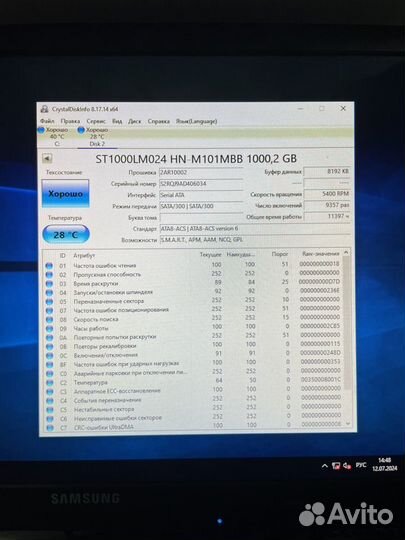Click the Стандарт ATA8-ACS field
Viewport: 405px width, 540px height.
(x=255, y=229)
